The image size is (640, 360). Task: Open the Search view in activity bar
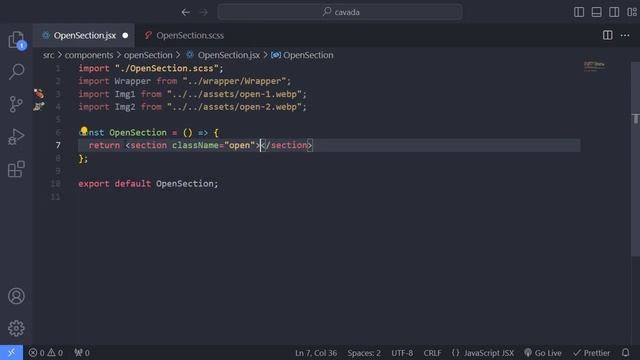point(16,71)
